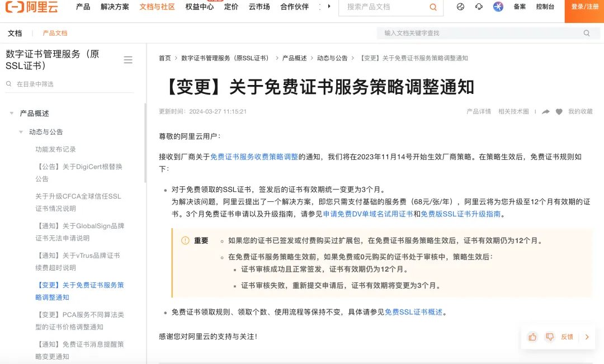Click the thumbs-up icon
The width and height of the screenshot is (604, 364).
(532, 337)
